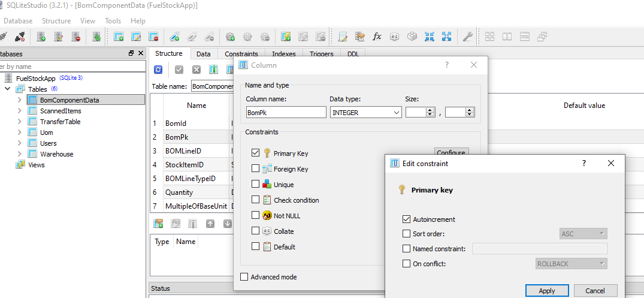Click the Configure button for Primary Key
Screen dimensions: 644x298
[x=451, y=152]
